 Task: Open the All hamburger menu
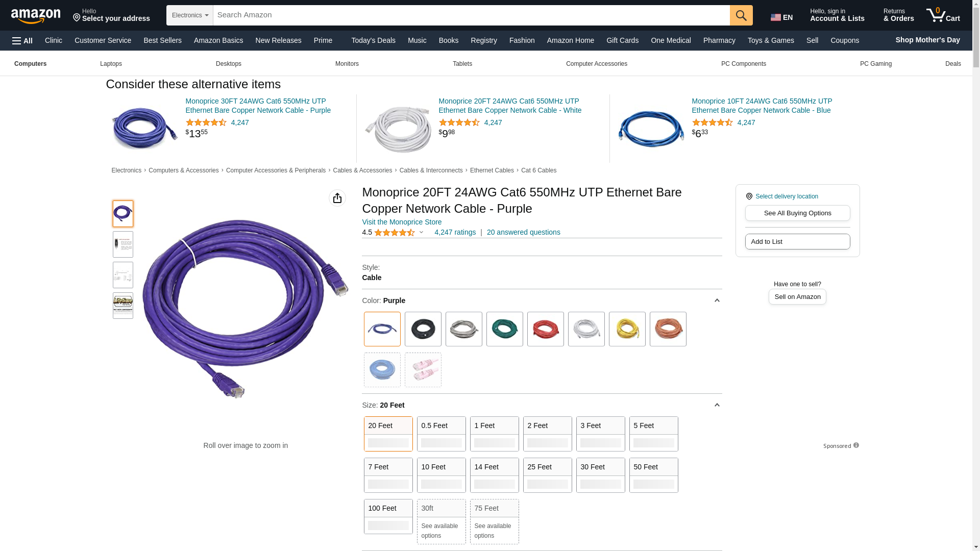22,41
